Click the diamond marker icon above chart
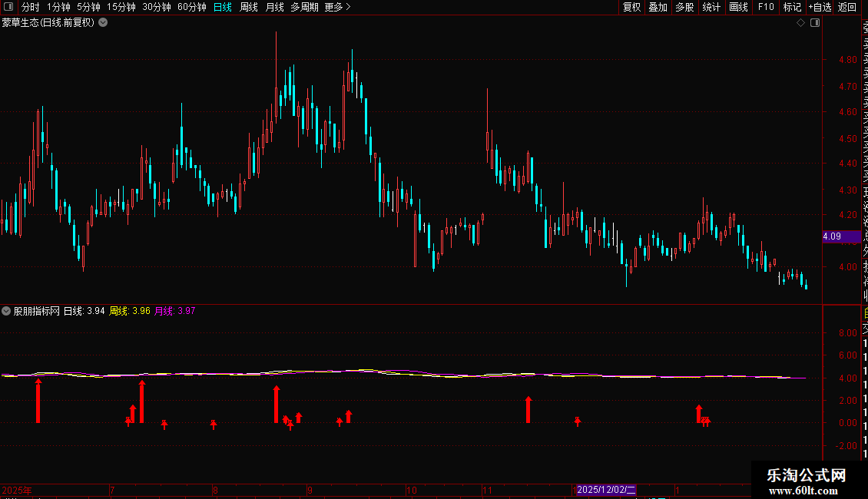Screen dimensions: 868x499 [800, 23]
